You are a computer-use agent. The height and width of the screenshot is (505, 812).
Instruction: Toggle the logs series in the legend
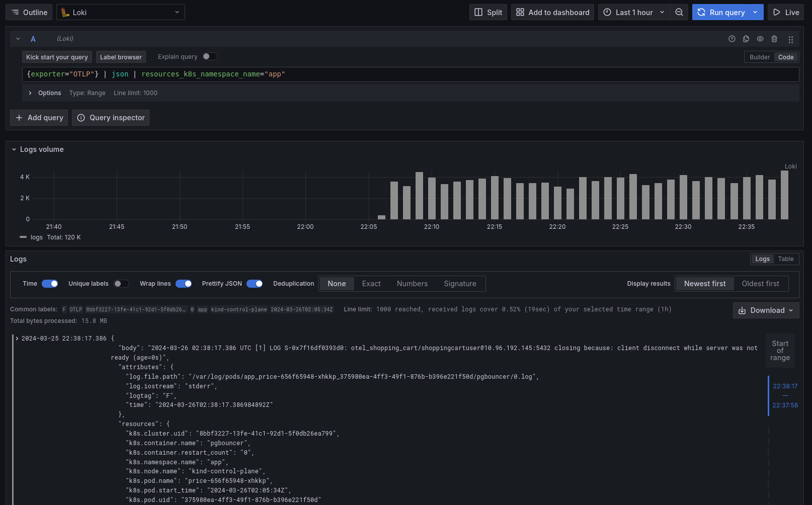pyautogui.click(x=37, y=237)
